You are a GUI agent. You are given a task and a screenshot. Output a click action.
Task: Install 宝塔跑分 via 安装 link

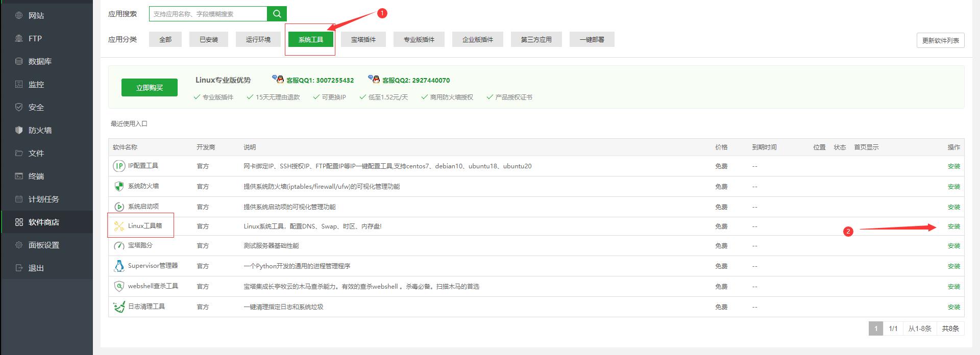tap(954, 246)
